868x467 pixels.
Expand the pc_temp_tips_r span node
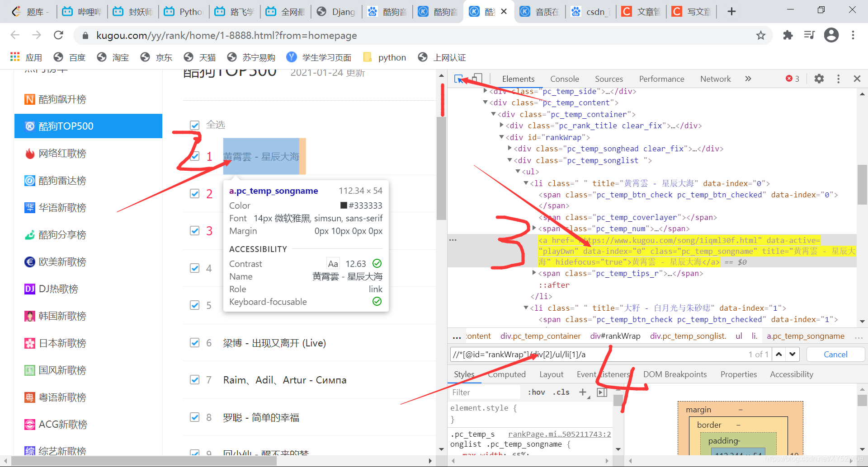coord(534,273)
